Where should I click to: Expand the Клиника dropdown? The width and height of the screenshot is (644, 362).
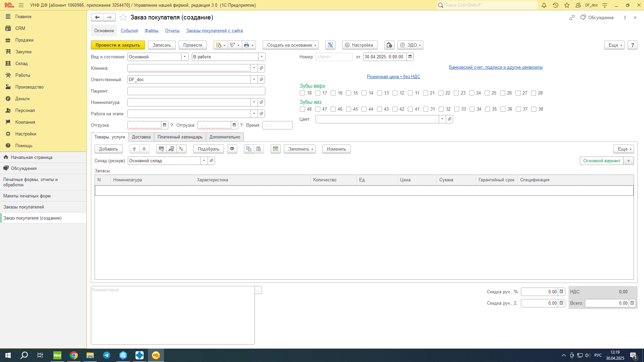(254, 68)
